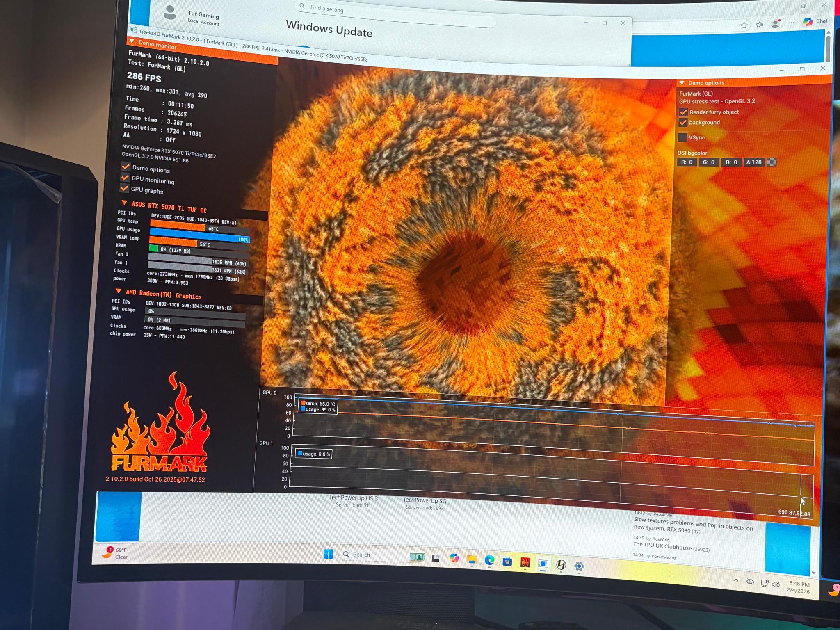
Task: Open the Edge three-dot settings menu
Action: (791, 23)
